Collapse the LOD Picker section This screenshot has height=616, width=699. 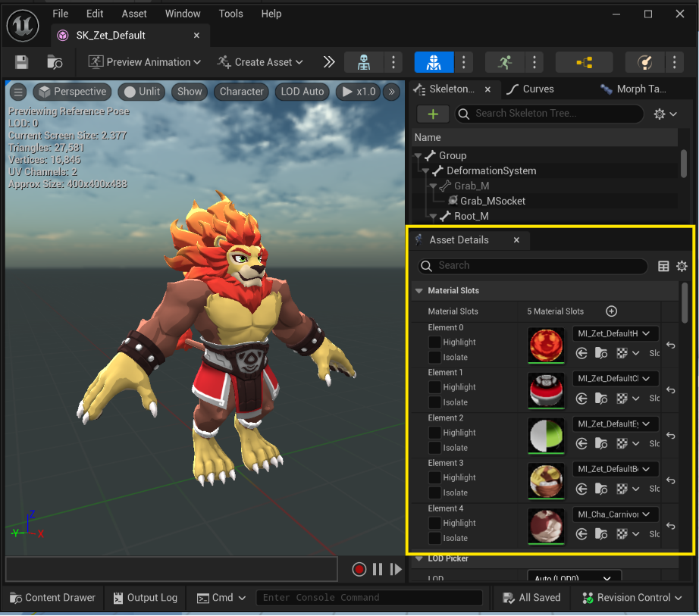pos(418,558)
